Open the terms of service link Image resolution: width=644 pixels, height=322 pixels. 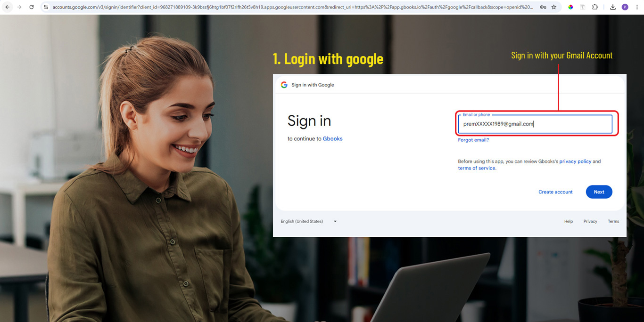[477, 168]
